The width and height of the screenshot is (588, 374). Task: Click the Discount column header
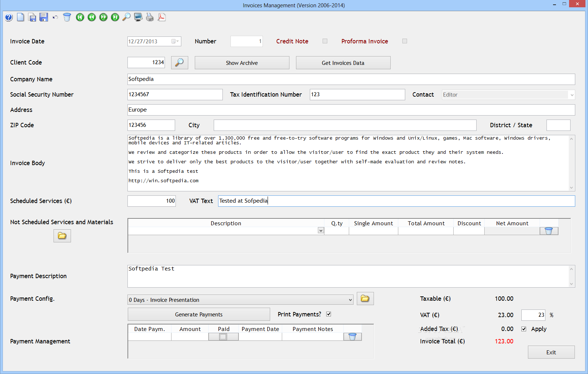pos(469,223)
